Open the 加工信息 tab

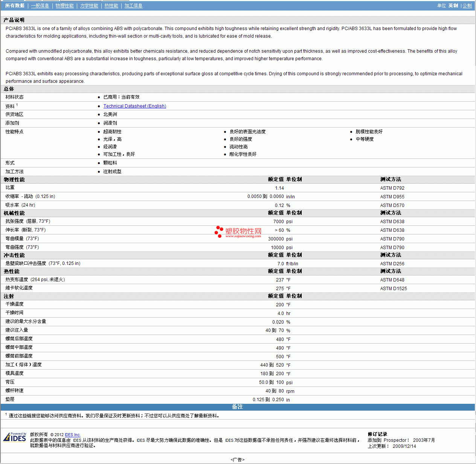pyautogui.click(x=133, y=6)
